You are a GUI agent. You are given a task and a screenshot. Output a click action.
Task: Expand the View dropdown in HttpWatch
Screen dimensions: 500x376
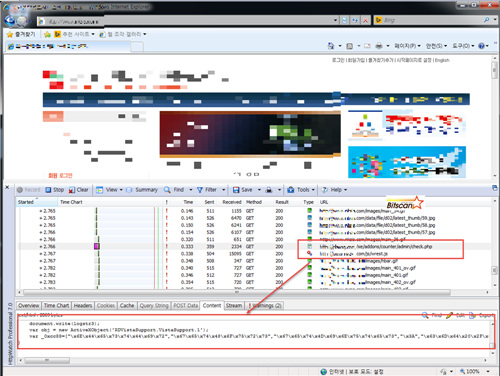click(121, 190)
